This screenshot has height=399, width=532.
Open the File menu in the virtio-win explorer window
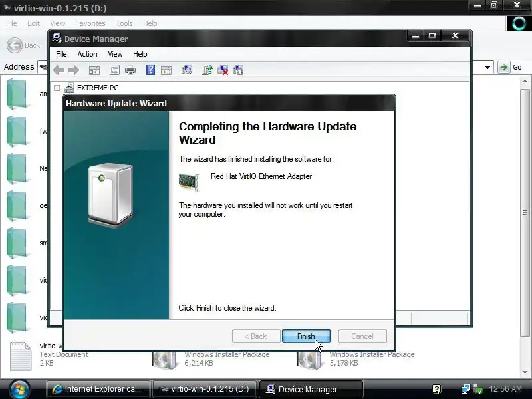(x=11, y=23)
